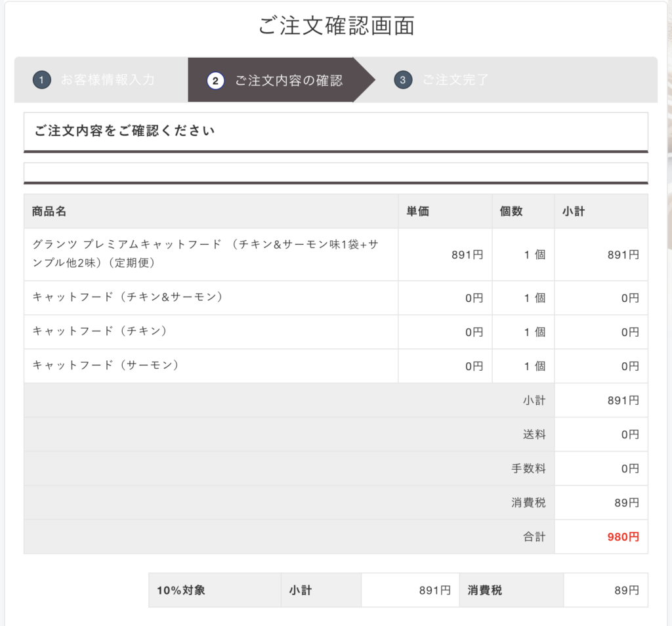Click the 10%対象 tax category cell
The width and height of the screenshot is (672, 626).
[181, 590]
